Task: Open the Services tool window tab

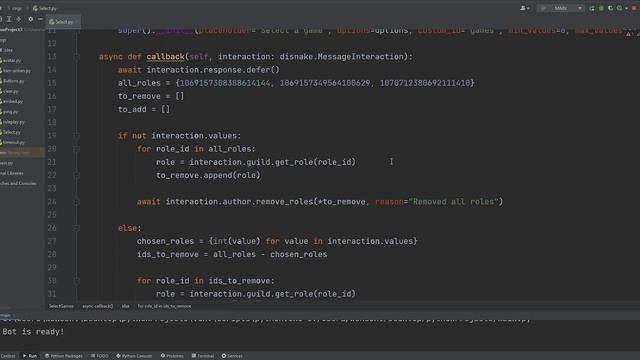Action: pyautogui.click(x=232, y=356)
